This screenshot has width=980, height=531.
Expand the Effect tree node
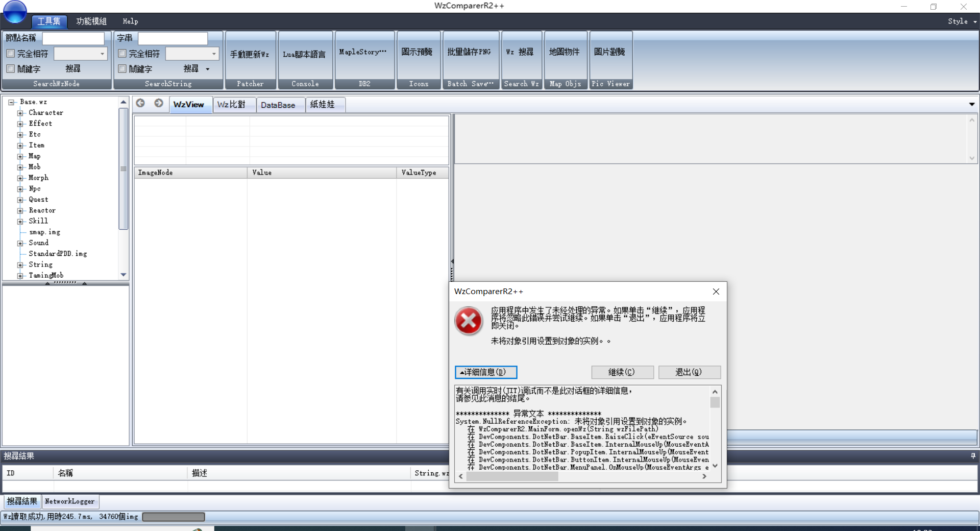click(x=20, y=124)
